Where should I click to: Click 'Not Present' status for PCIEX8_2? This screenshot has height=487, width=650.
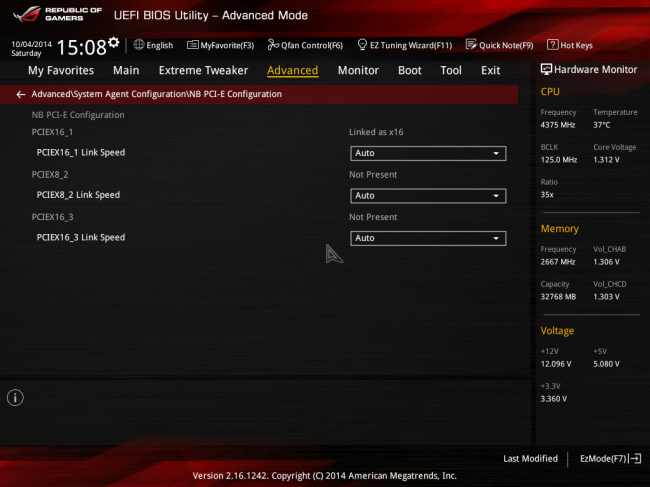373,175
